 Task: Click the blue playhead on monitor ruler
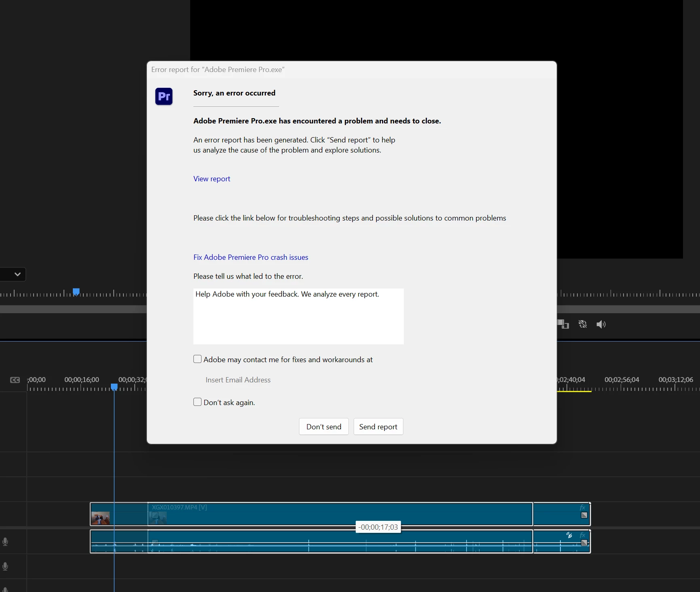(76, 292)
